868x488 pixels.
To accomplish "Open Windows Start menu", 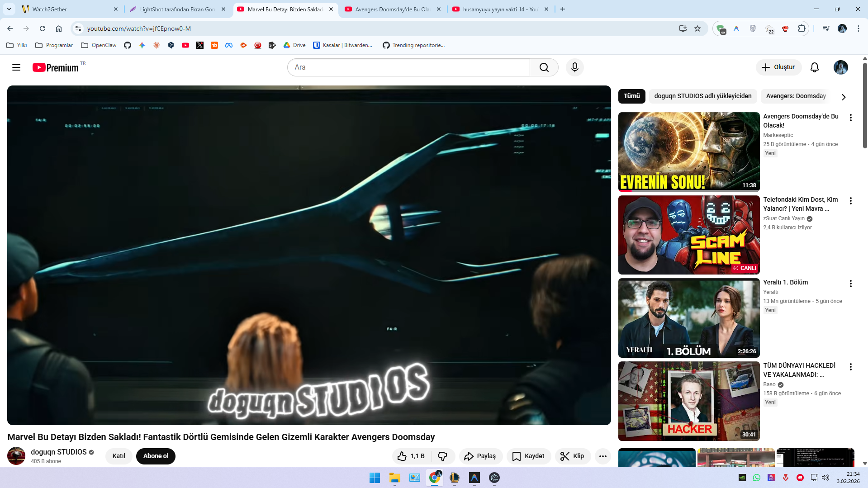I will click(x=375, y=478).
